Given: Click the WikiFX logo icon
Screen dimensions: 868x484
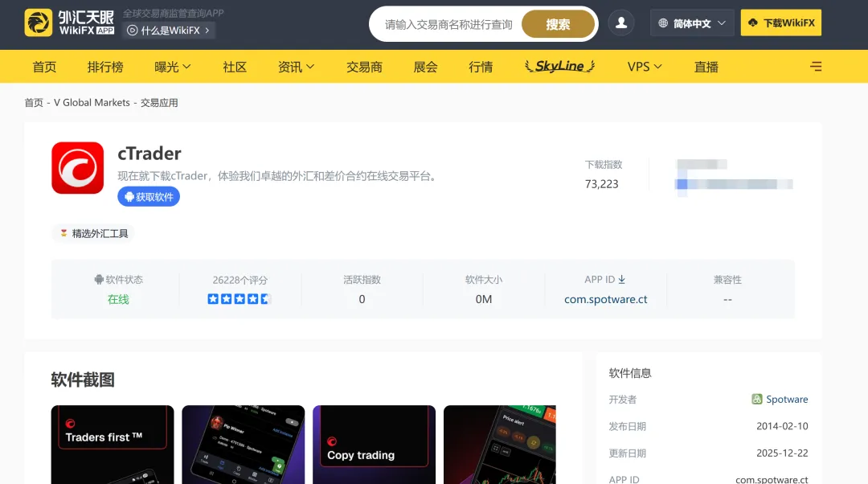Looking at the screenshot, I should pos(39,23).
